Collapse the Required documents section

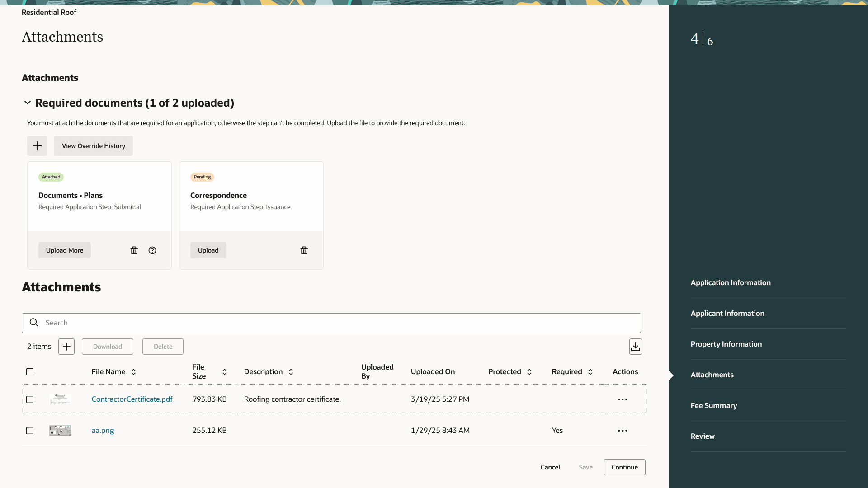27,103
